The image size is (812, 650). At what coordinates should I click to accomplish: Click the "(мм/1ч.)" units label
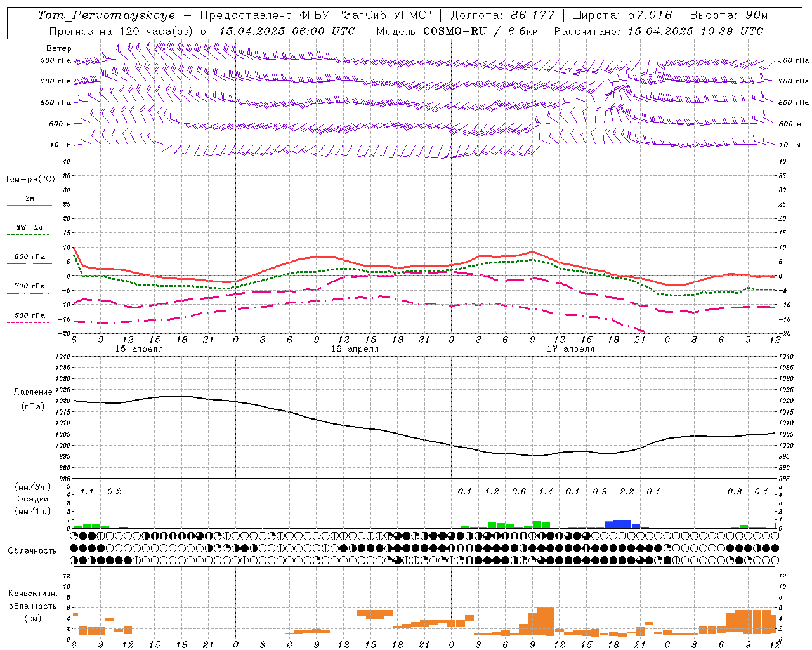[x=32, y=511]
